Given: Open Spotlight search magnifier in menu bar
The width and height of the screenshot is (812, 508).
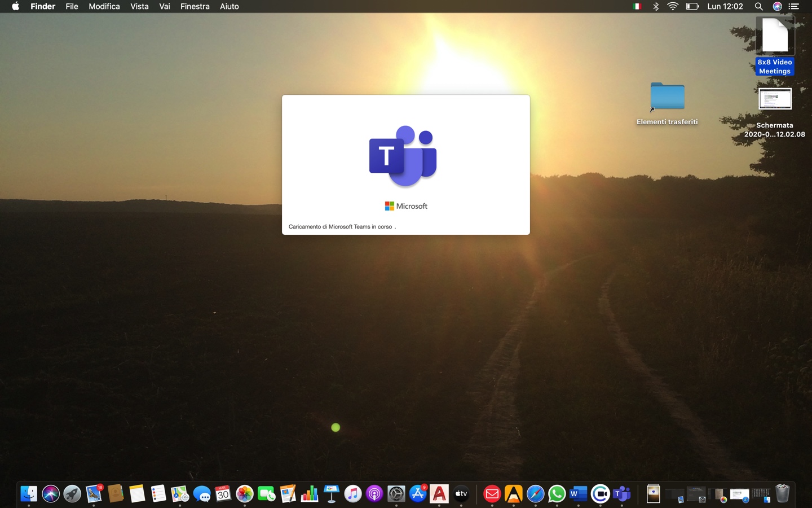Looking at the screenshot, I should [759, 6].
